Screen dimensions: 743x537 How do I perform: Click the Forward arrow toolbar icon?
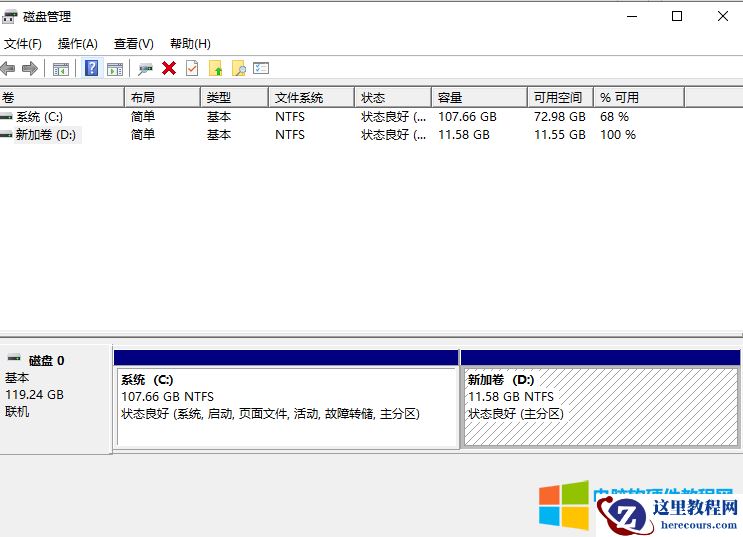point(30,69)
